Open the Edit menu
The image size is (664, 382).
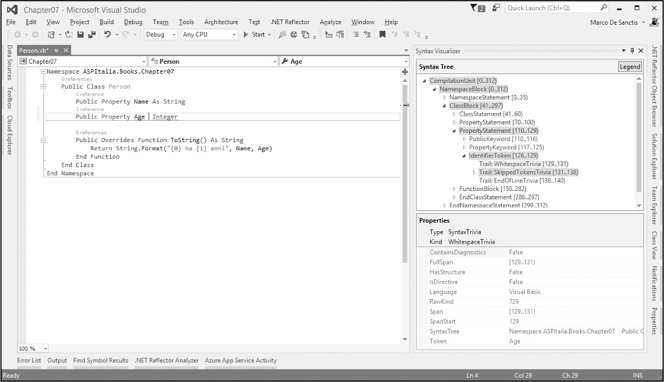click(x=31, y=22)
